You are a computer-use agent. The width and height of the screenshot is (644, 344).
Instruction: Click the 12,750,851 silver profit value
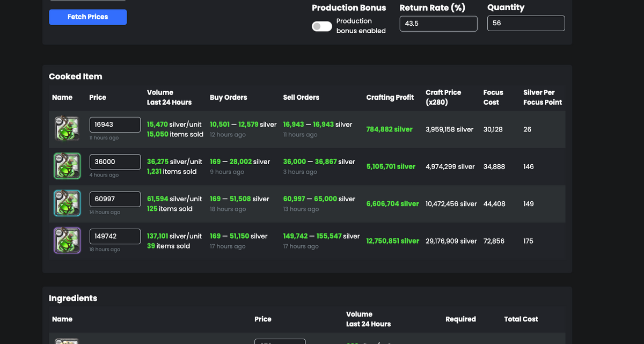392,241
